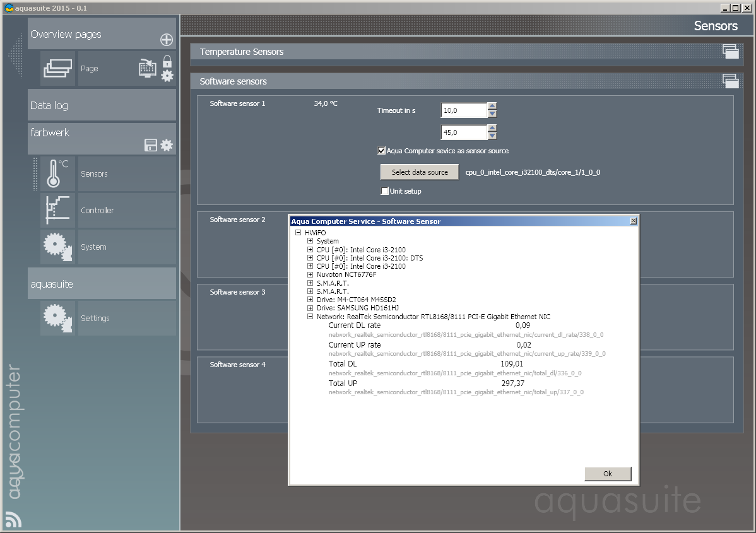The height and width of the screenshot is (533, 756).
Task: Confirm the sensor dialog with Ok
Action: tap(608, 474)
